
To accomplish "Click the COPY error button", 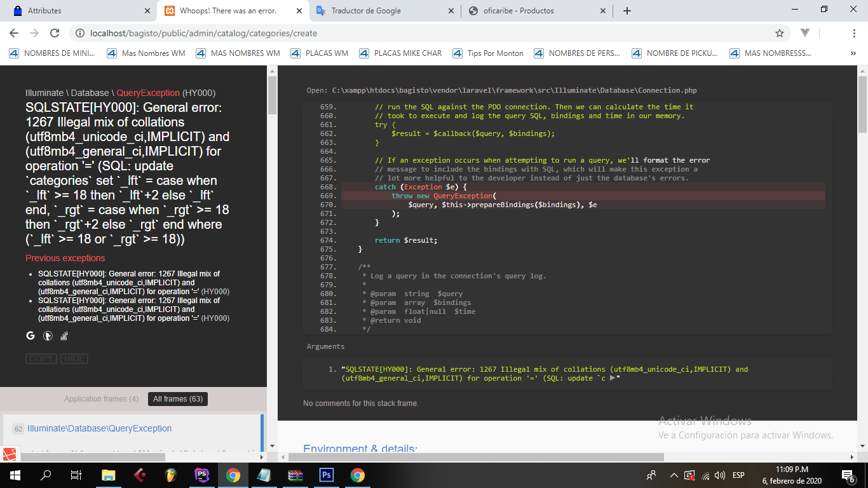I will [41, 358].
